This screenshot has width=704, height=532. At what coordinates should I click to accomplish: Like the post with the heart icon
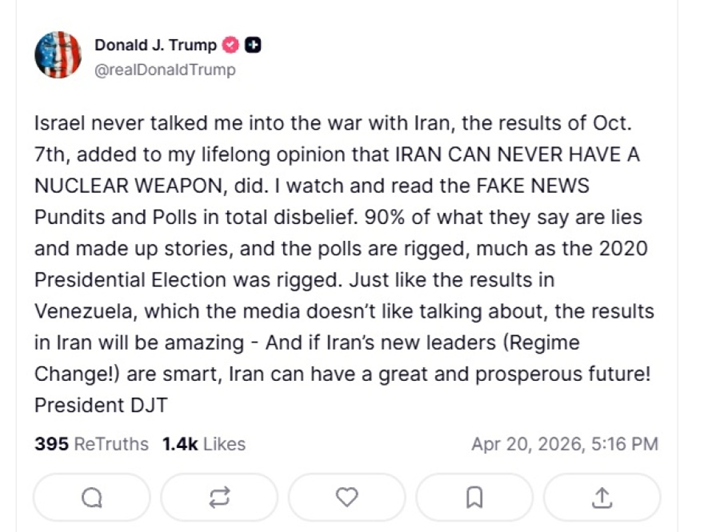pos(347,497)
